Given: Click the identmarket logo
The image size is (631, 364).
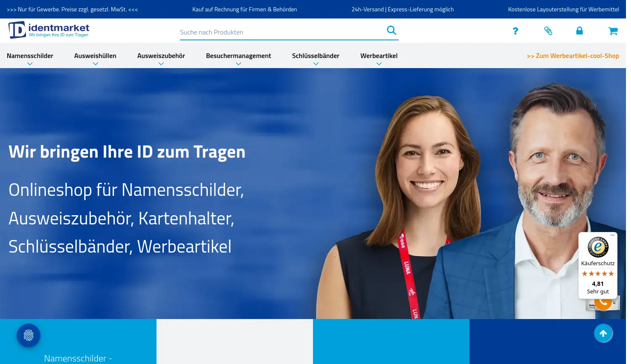Looking at the screenshot, I should pos(49,30).
